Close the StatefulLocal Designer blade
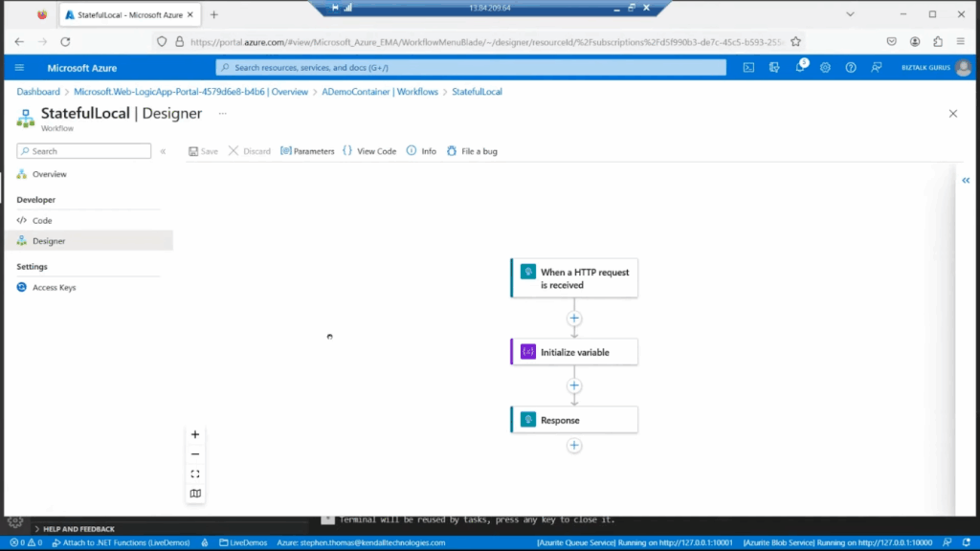Screen dimensions: 980x551 pyautogui.click(x=953, y=114)
